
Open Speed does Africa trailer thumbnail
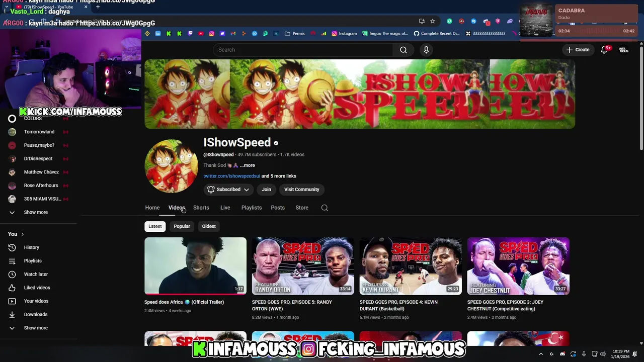click(195, 266)
